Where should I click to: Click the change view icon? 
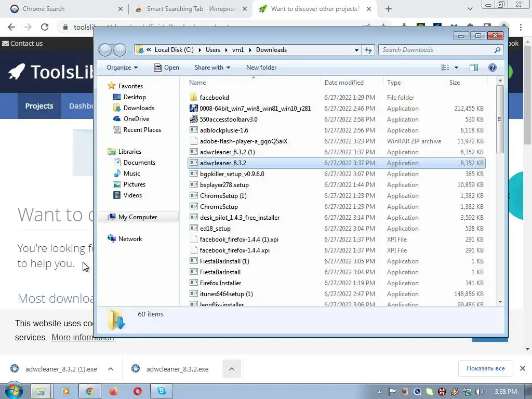tap(445, 68)
